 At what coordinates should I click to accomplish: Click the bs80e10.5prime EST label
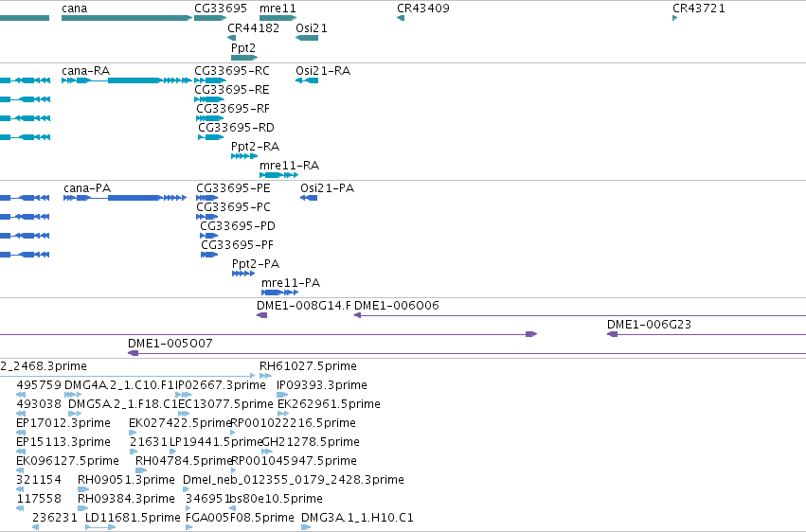[277, 499]
